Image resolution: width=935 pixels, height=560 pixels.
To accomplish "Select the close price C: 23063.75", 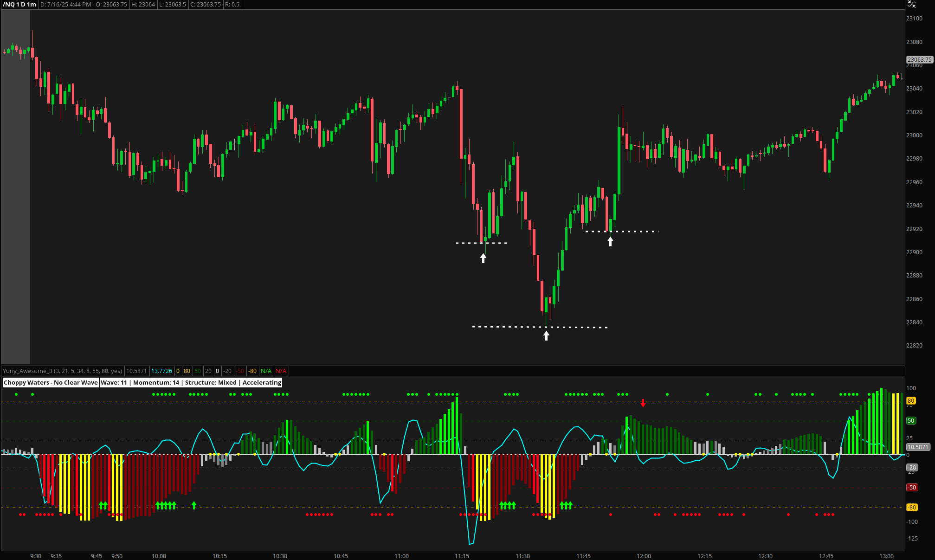I will [206, 4].
